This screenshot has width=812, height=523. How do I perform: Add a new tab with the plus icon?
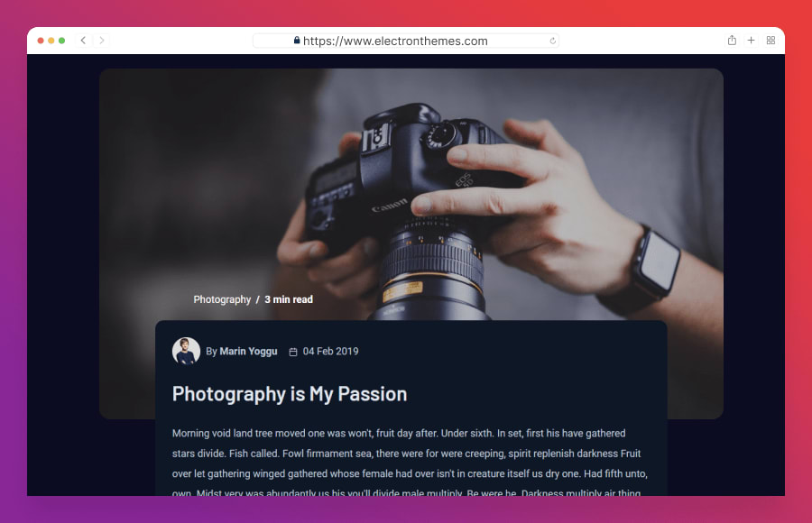751,41
